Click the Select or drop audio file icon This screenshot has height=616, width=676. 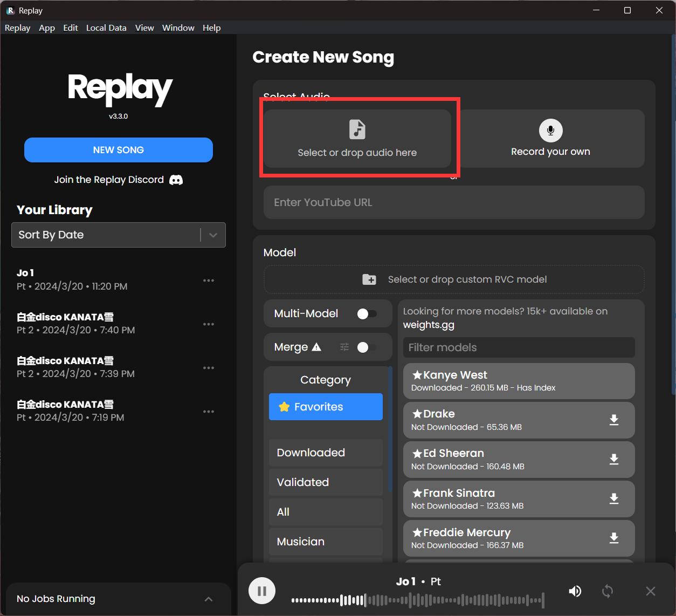pyautogui.click(x=357, y=129)
